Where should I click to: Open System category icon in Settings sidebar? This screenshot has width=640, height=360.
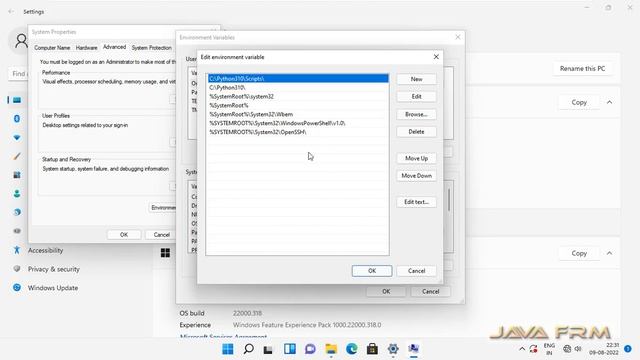[17, 100]
